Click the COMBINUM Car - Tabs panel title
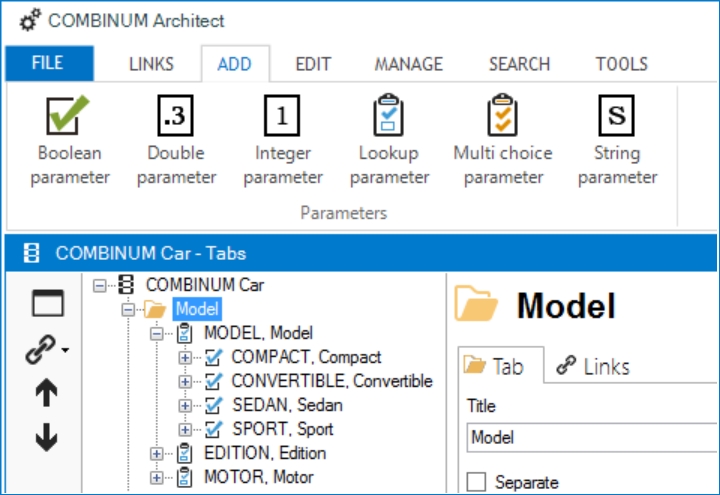This screenshot has width=720, height=495. point(151,253)
